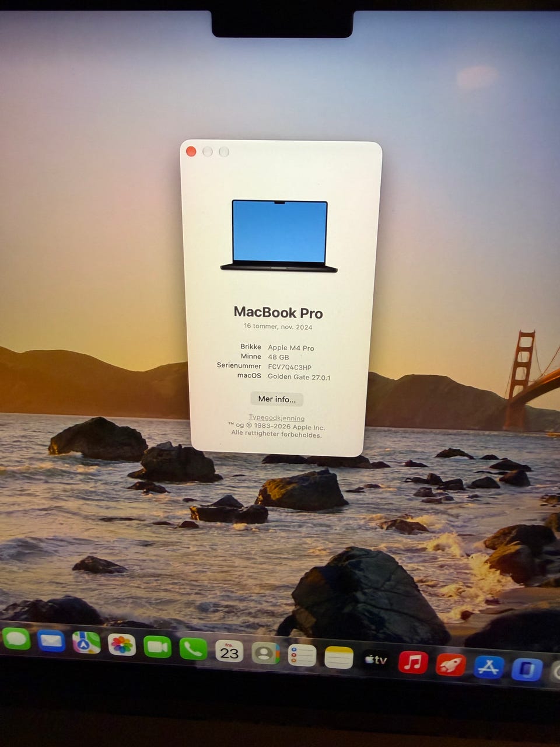The width and height of the screenshot is (560, 747).
Task: Select the chip value "Apple M4 Pro"
Action: [291, 348]
